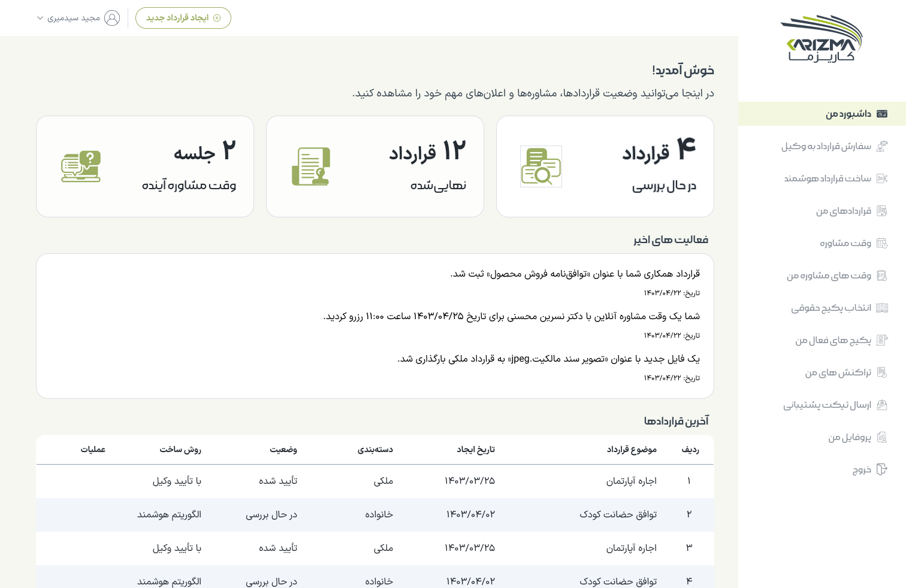The height and width of the screenshot is (588, 906).
Task: Click the انتخاب پکیج حقوقی icon
Action: (881, 308)
